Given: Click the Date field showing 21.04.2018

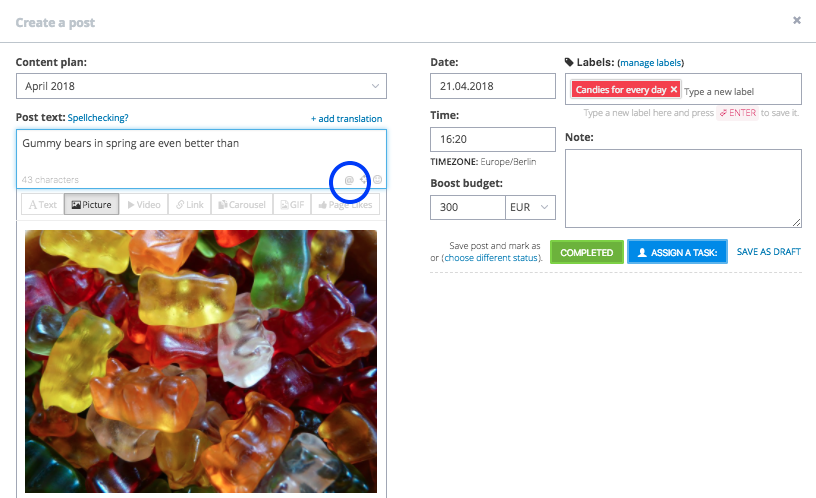Looking at the screenshot, I should coord(493,86).
